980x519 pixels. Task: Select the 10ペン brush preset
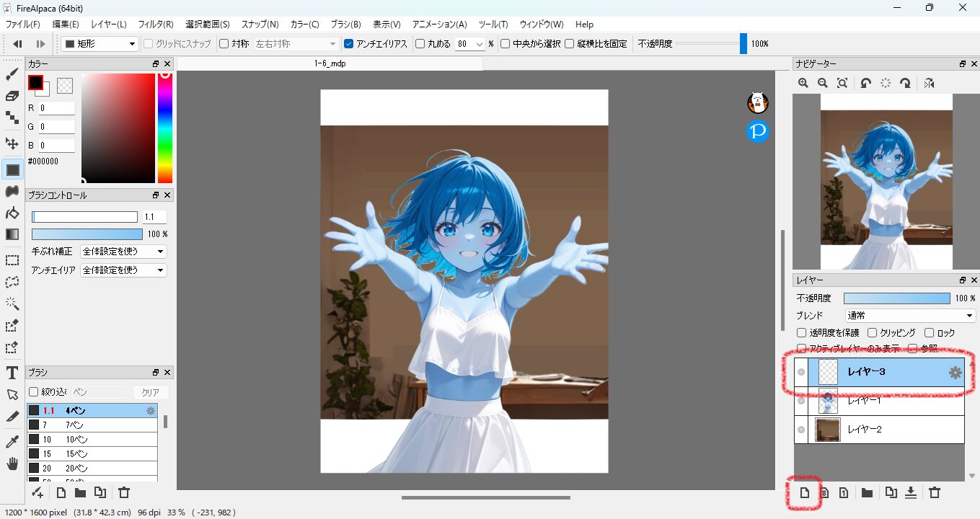(x=92, y=439)
